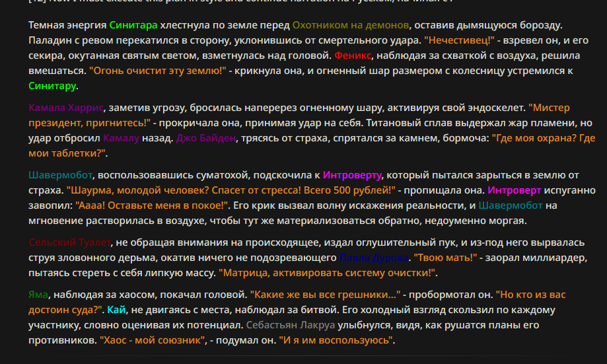Click the purple word "Камалу"
Viewport: 607px width, 364px height.
point(121,138)
